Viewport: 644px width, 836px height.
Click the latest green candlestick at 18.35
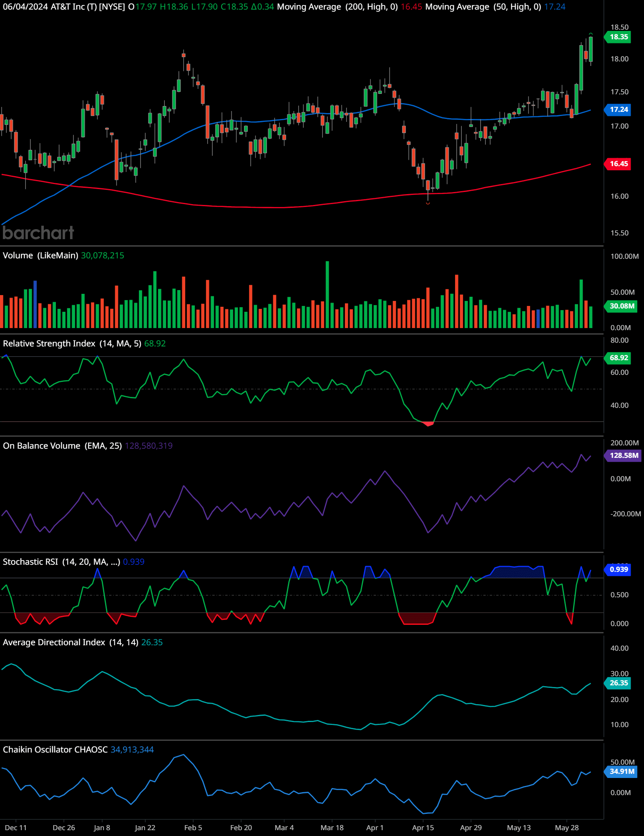(x=591, y=49)
